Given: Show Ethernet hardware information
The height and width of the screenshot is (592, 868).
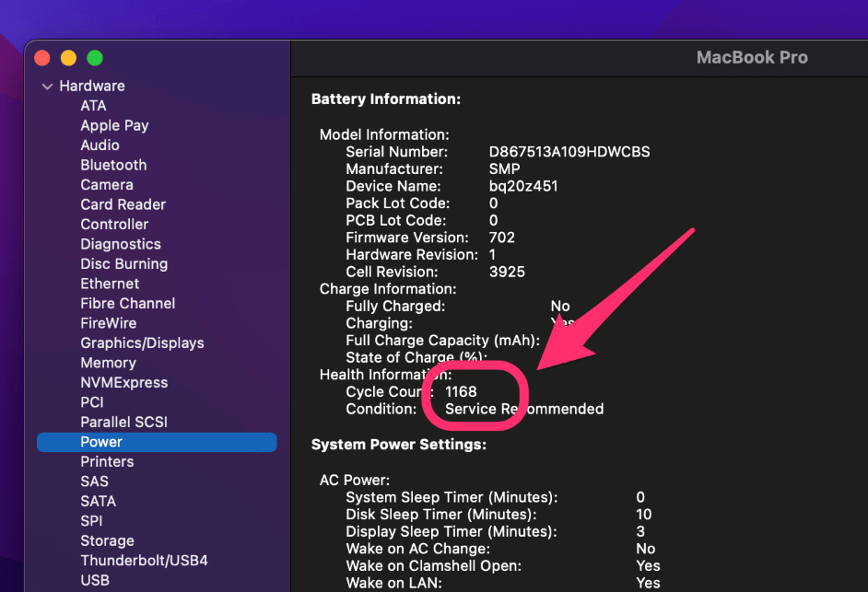Looking at the screenshot, I should tap(110, 284).
